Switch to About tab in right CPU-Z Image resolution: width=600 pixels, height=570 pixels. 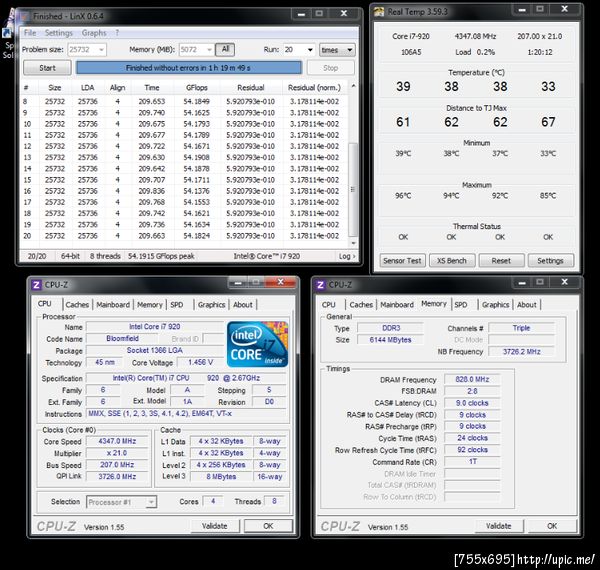pos(527,305)
